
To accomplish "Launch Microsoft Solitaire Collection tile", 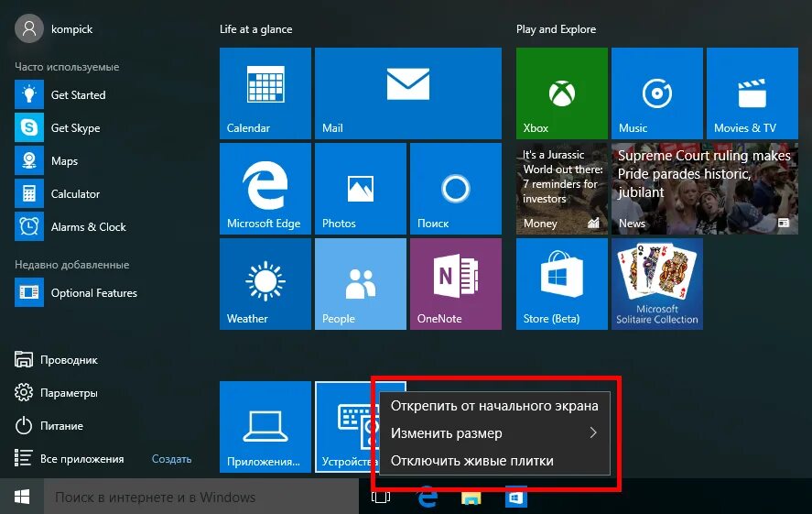I will pos(657,284).
